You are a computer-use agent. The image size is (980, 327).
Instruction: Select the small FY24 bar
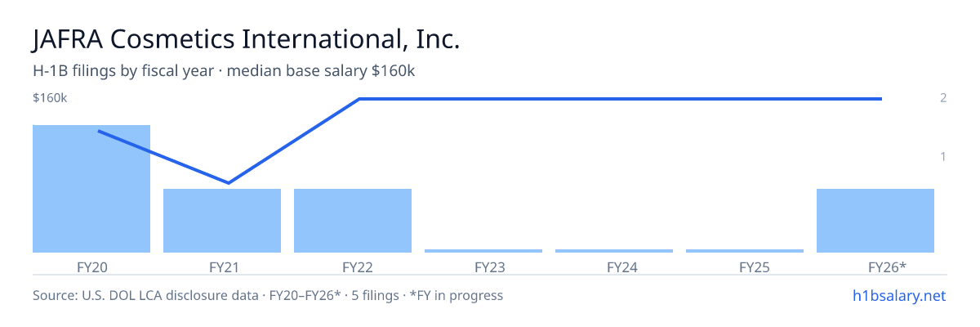(614, 251)
